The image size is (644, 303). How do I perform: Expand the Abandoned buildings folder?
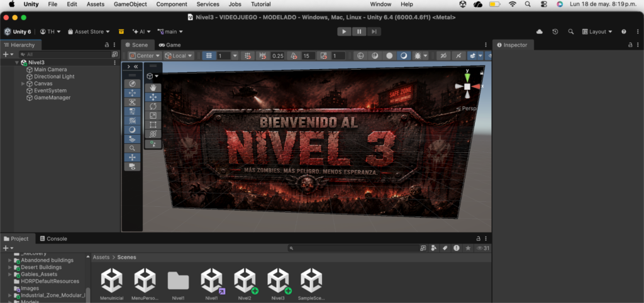(10, 260)
